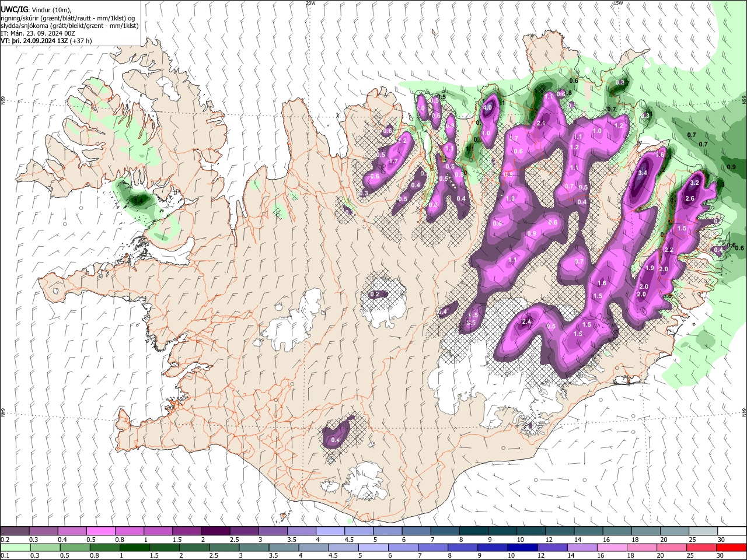Click the '3.4' precipitation value on the map
The height and width of the screenshot is (560, 747).
pyautogui.click(x=643, y=173)
